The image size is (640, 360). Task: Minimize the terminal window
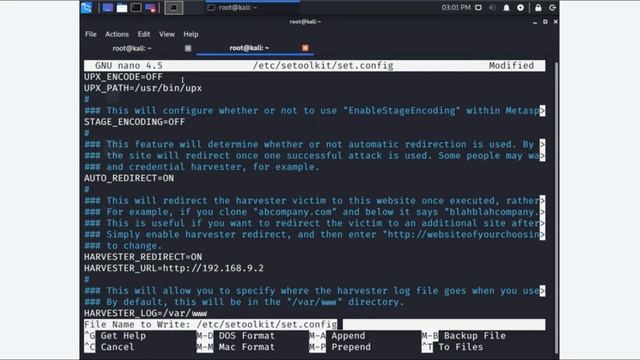pos(535,22)
